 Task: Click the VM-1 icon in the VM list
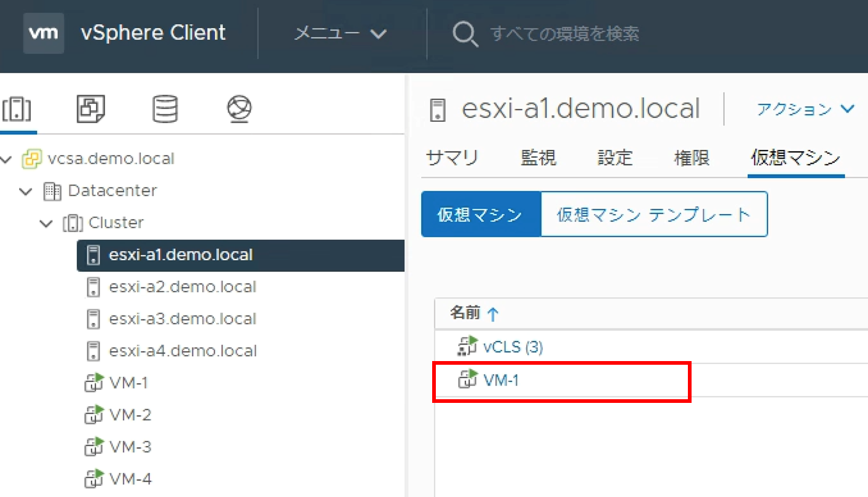(x=468, y=380)
